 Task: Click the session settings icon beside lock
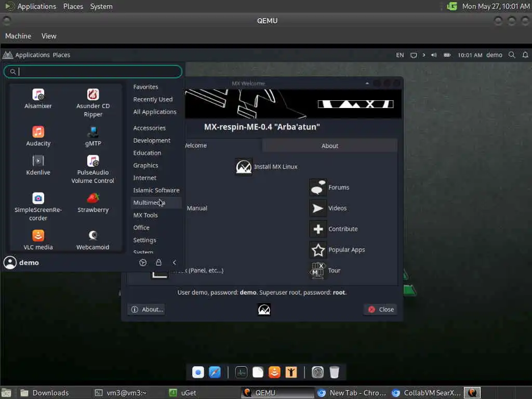tap(143, 262)
